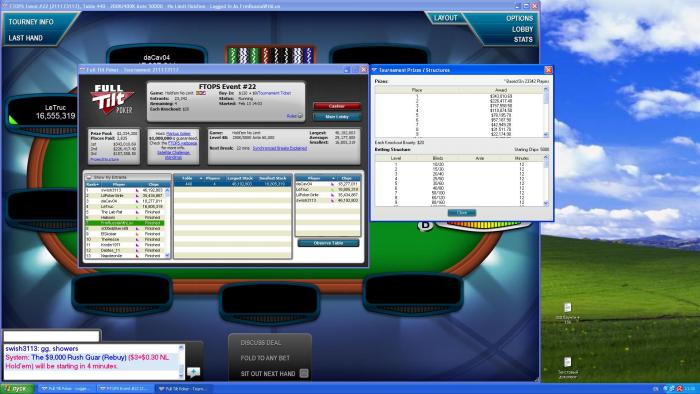Sort by Largest Stack column
Screen dimensions: 700x394
point(240,178)
